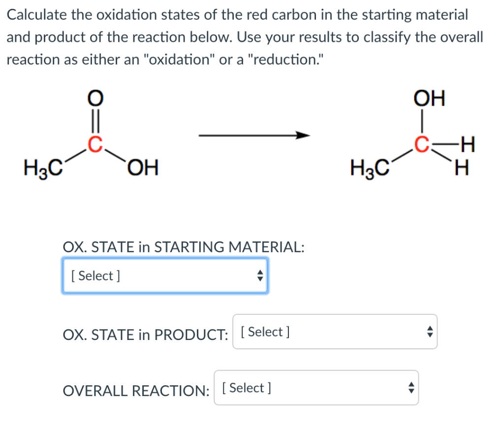Click the double-bonded O in the starting material
The image size is (504, 439).
[94, 98]
